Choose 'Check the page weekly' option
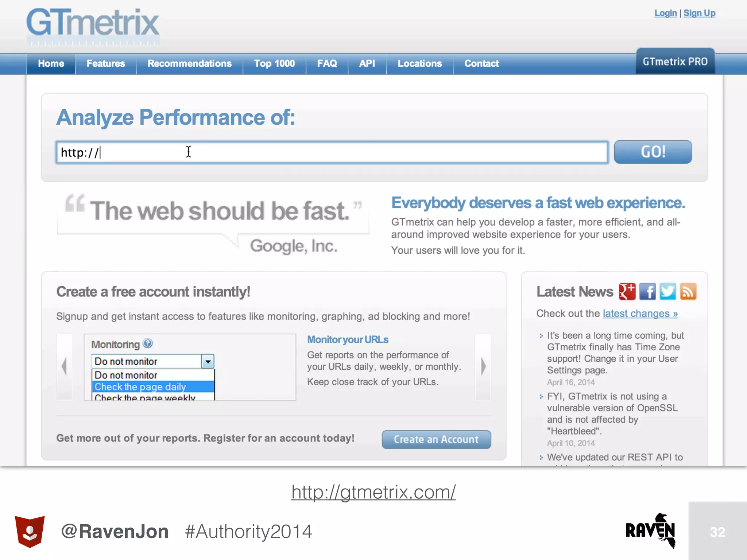The width and height of the screenshot is (747, 560). point(153,397)
